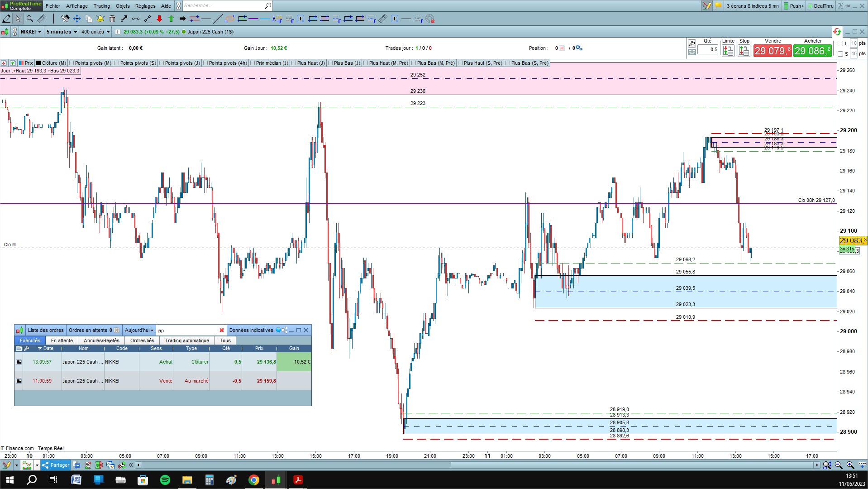Viewport: 868px width, 489px height.
Task: Open the 400 unités dropdown
Action: coord(95,32)
